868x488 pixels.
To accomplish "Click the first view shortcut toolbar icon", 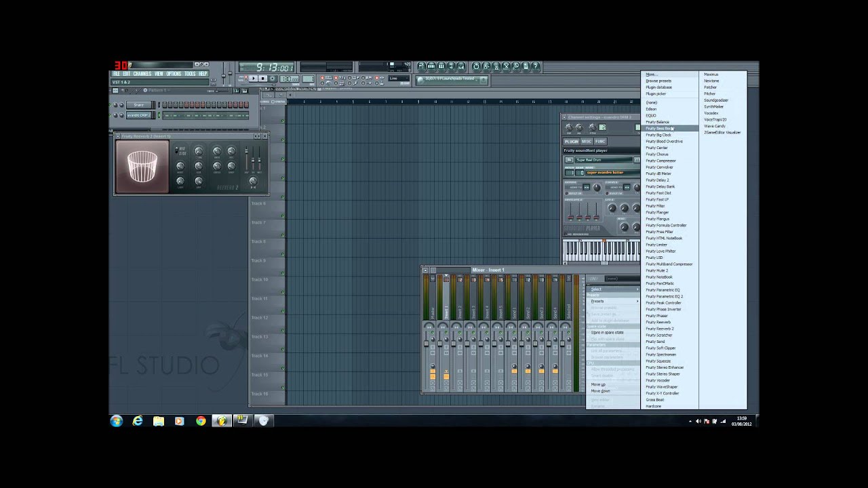I will tap(421, 66).
